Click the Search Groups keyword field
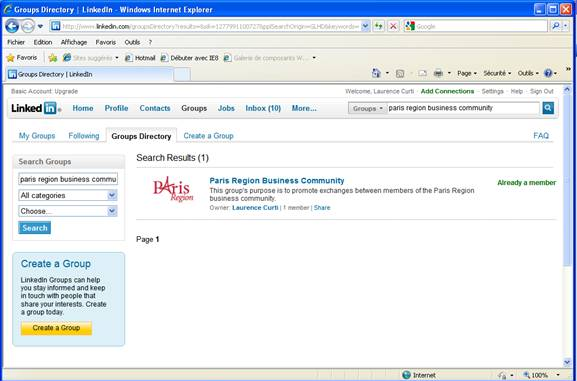This screenshot has height=381, width=577. 68,179
